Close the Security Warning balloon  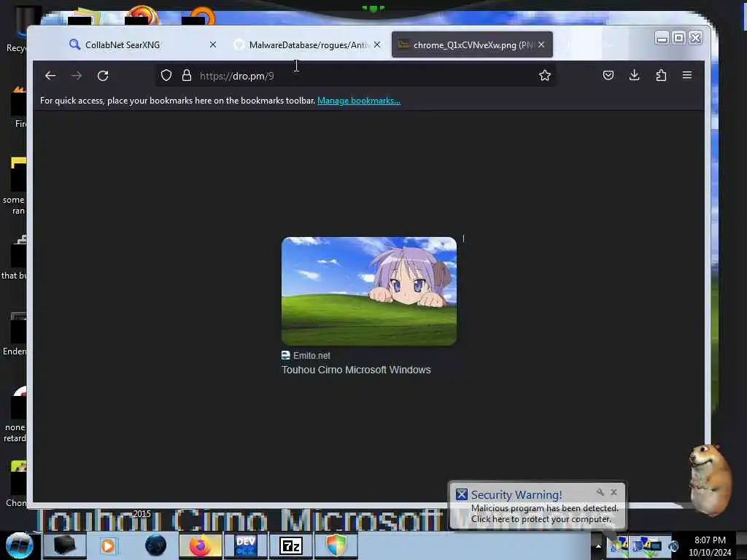pyautogui.click(x=614, y=492)
